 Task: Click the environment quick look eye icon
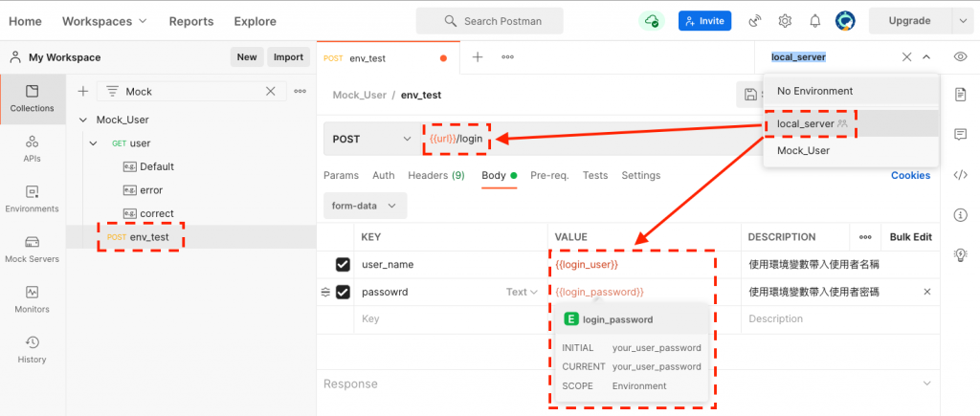click(x=961, y=56)
